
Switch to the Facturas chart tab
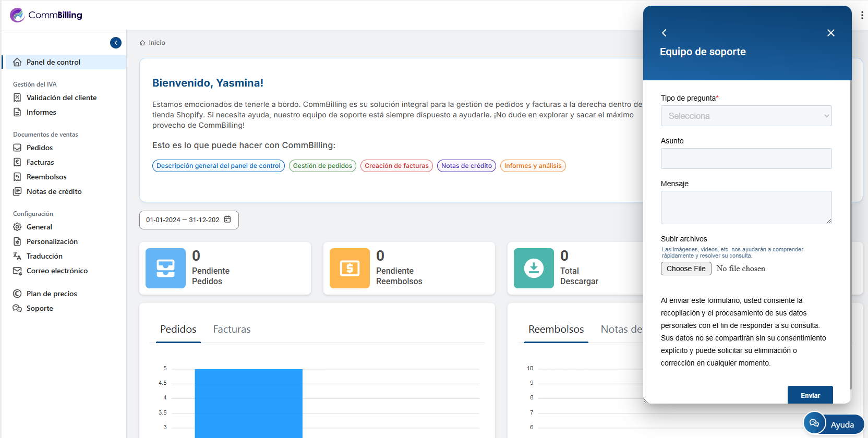[232, 330]
